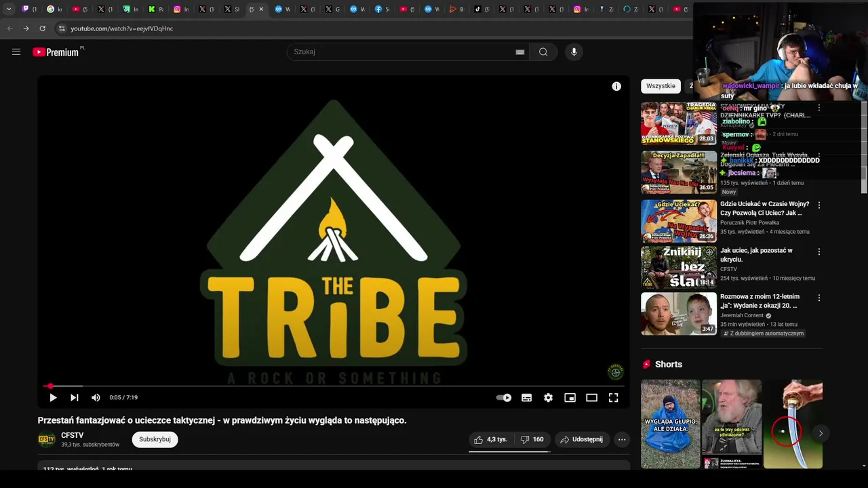The height and width of the screenshot is (488, 868).
Task: Close the active YouTube browser tab
Action: pos(261,9)
